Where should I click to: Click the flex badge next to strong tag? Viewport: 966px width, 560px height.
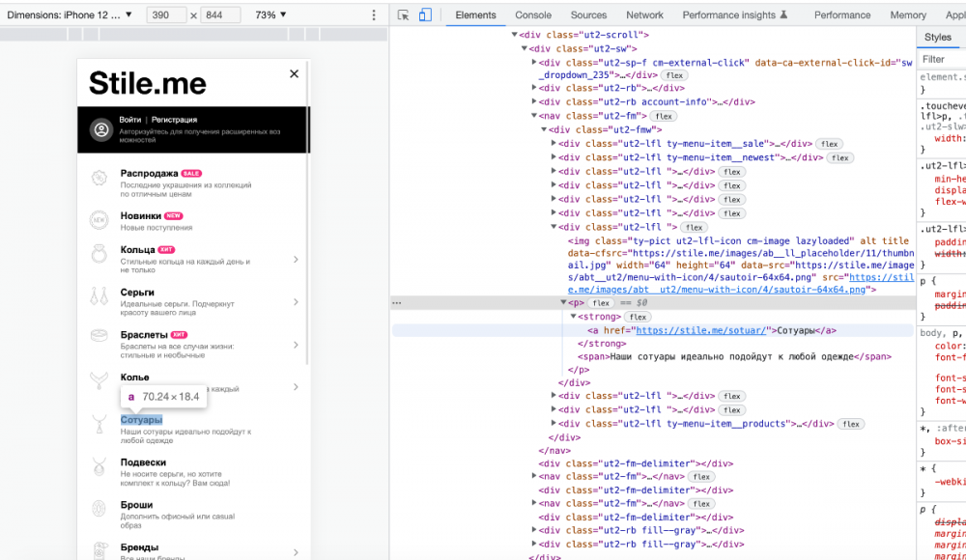[638, 317]
